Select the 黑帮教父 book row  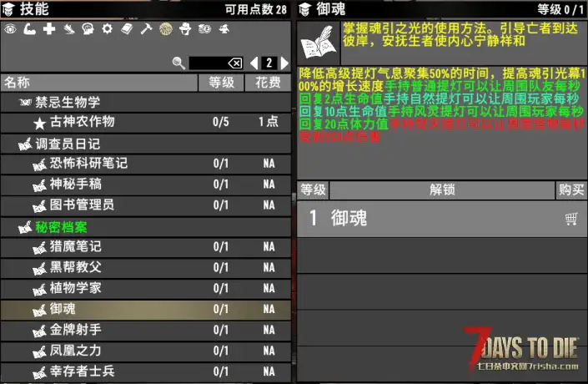point(146,268)
